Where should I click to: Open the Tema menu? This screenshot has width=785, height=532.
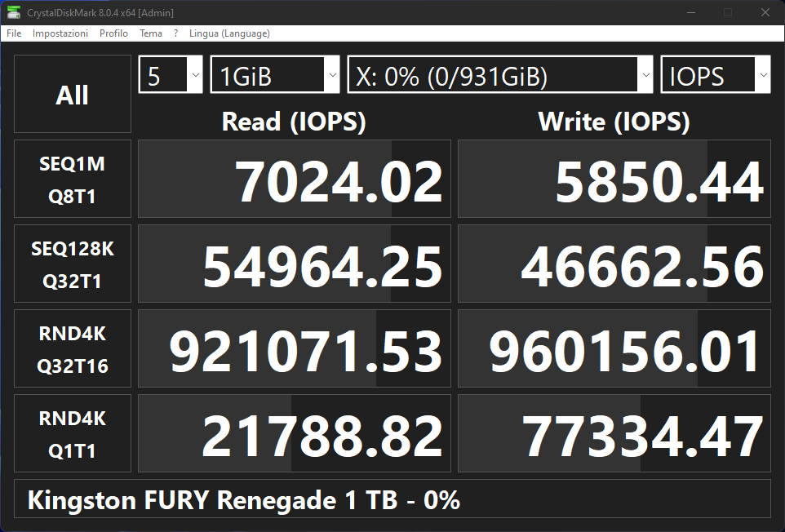point(151,33)
